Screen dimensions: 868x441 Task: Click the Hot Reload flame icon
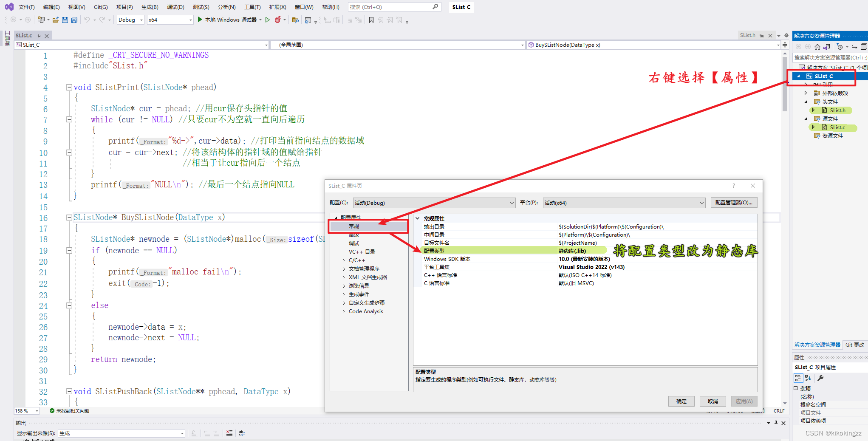point(277,20)
